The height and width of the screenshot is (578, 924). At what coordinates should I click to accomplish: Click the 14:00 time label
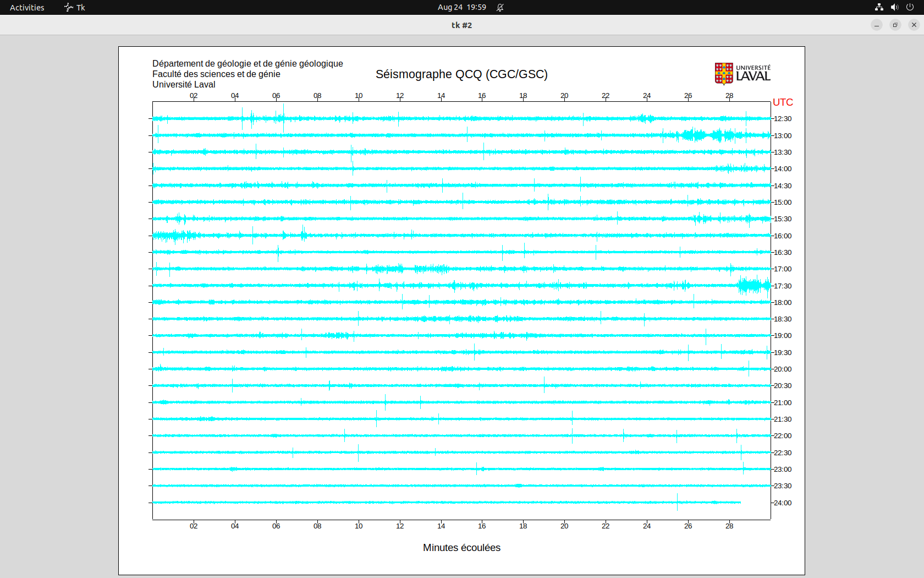(783, 169)
